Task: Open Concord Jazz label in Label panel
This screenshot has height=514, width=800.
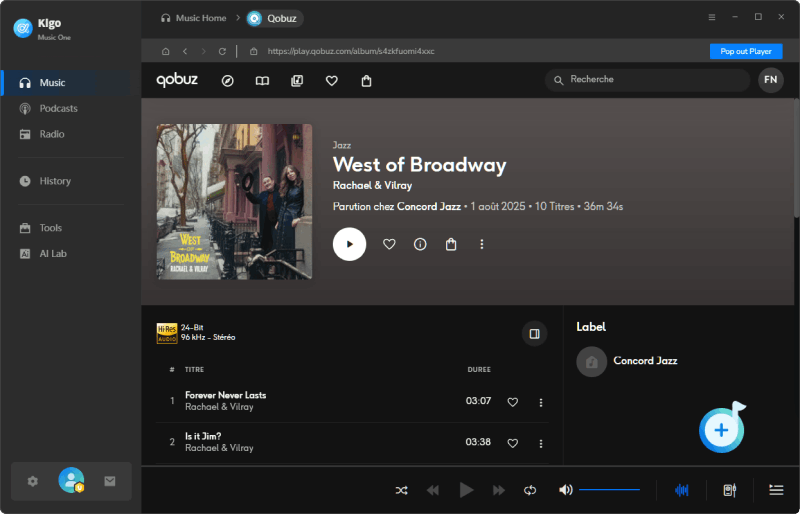Action: coord(645,361)
